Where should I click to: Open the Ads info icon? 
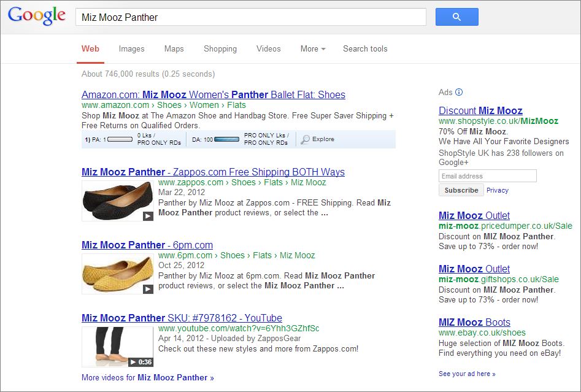point(459,92)
